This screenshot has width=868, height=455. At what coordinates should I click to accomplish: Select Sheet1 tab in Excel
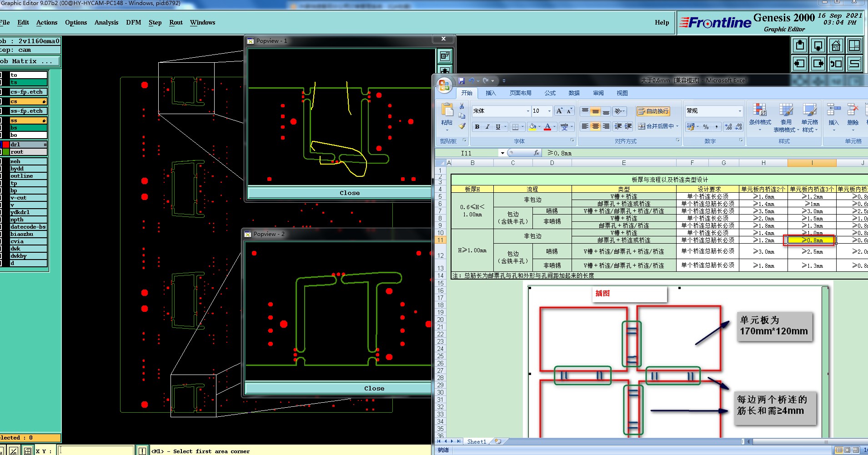[x=477, y=441]
